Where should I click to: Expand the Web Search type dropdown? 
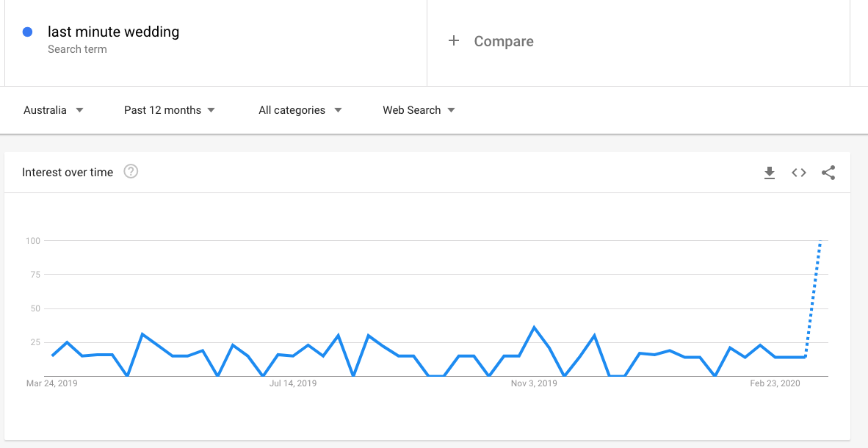419,110
